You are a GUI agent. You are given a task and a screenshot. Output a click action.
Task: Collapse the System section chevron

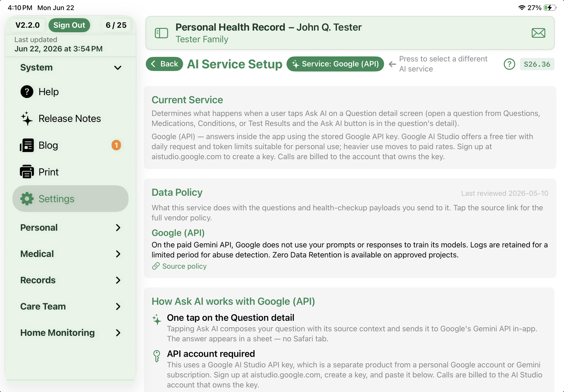(118, 68)
